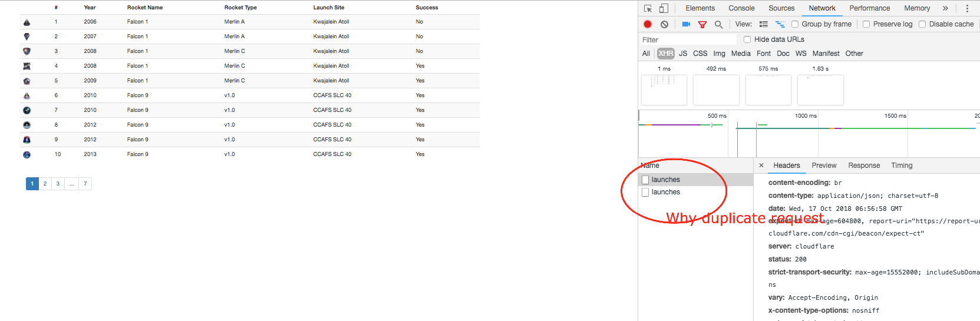Click the red record network log button

648,24
